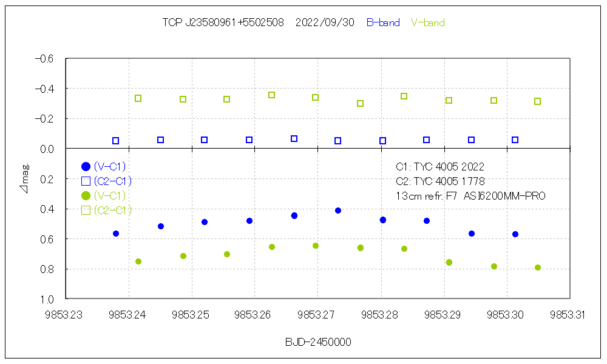Select the TCP J23580961+5502508 title text

tap(223, 23)
